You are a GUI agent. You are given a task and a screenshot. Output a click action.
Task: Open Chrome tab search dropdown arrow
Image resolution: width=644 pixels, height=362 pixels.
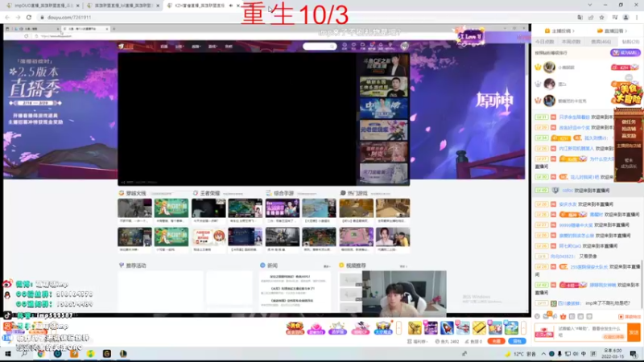click(x=590, y=5)
